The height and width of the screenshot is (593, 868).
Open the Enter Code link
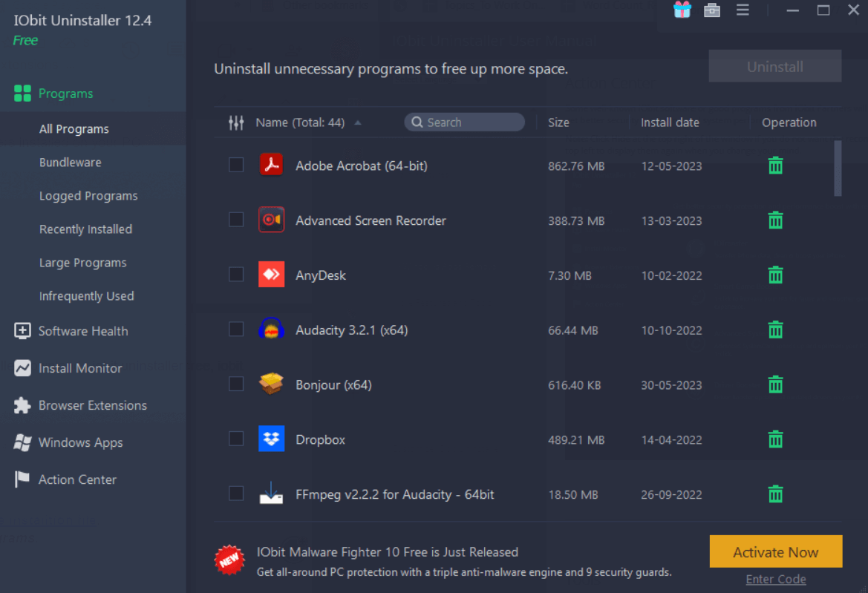tap(775, 579)
